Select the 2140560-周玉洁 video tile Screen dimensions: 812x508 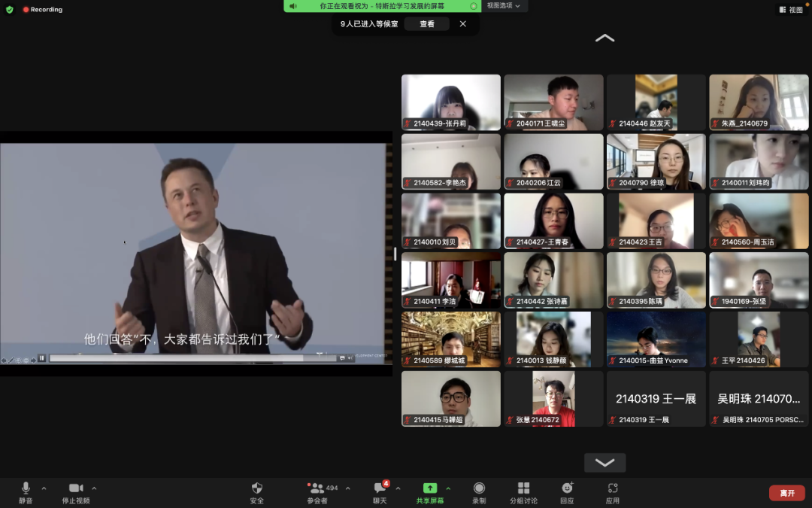(759, 221)
